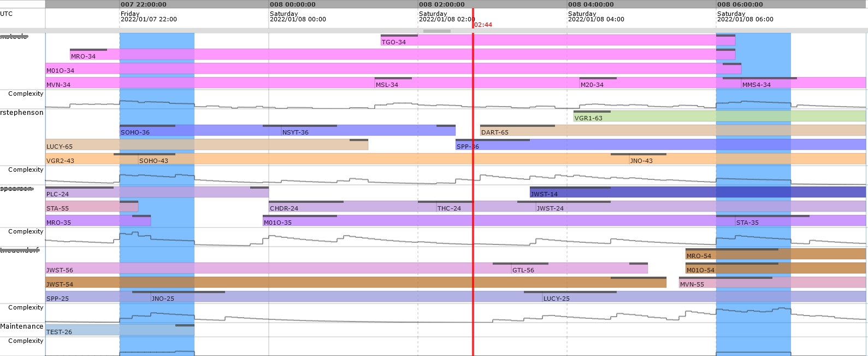868x356 pixels.
Task: Select the JNO-43 activity bar
Action: (x=747, y=159)
